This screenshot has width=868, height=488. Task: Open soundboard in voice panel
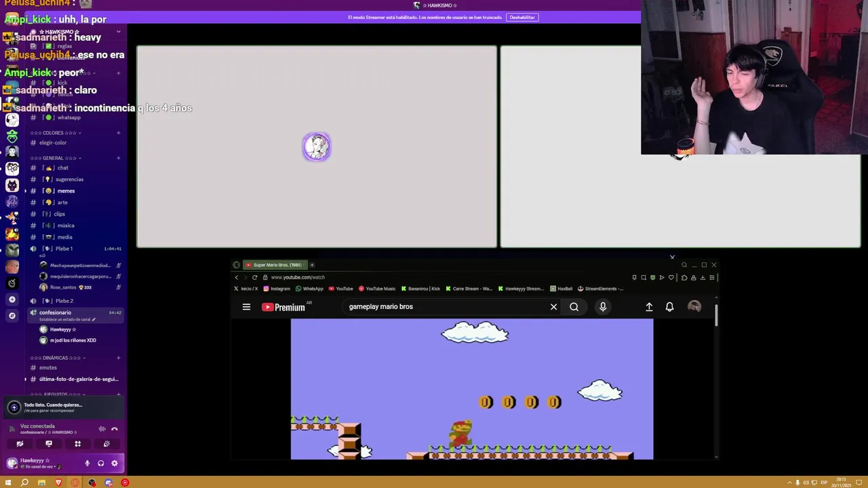click(106, 444)
